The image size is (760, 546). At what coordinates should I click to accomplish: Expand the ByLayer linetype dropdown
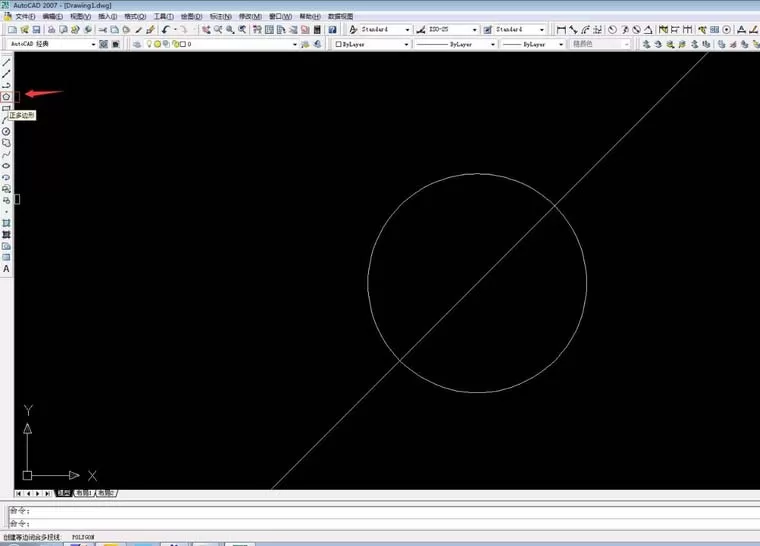456,44
